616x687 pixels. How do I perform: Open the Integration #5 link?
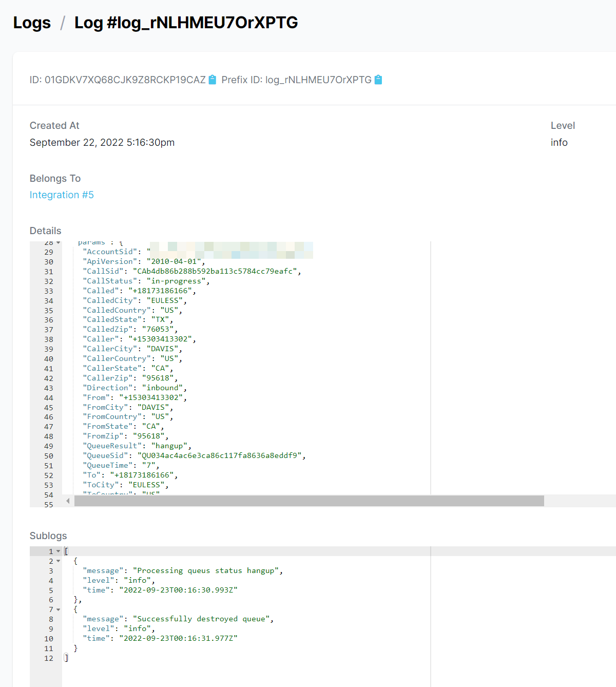(62, 195)
